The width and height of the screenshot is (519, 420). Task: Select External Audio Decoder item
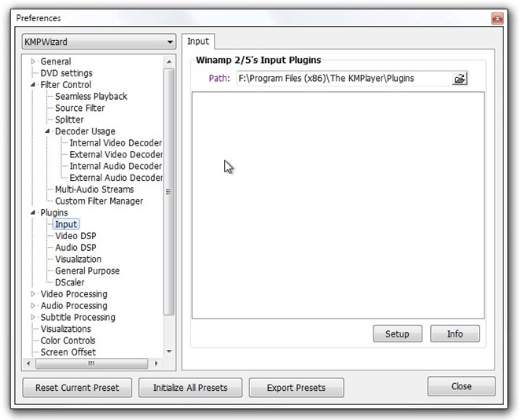116,178
